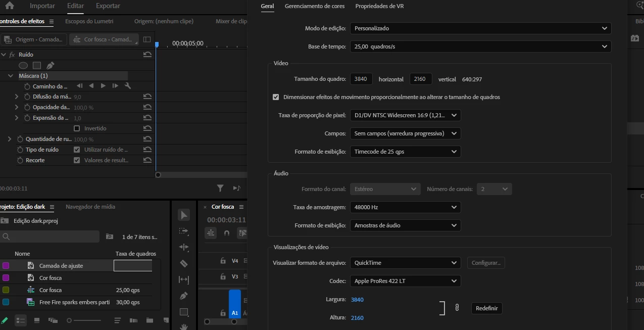Switch to Gerenciamento de cores tab

coord(315,6)
